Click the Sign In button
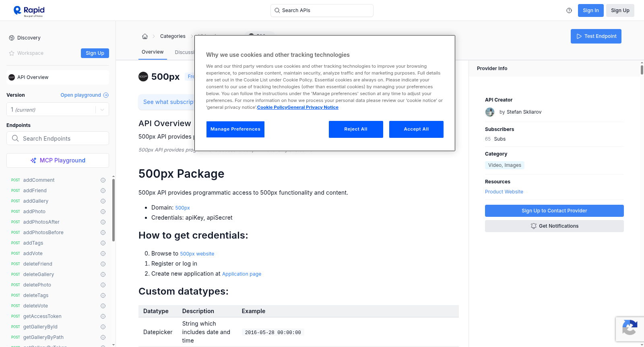 [x=591, y=10]
